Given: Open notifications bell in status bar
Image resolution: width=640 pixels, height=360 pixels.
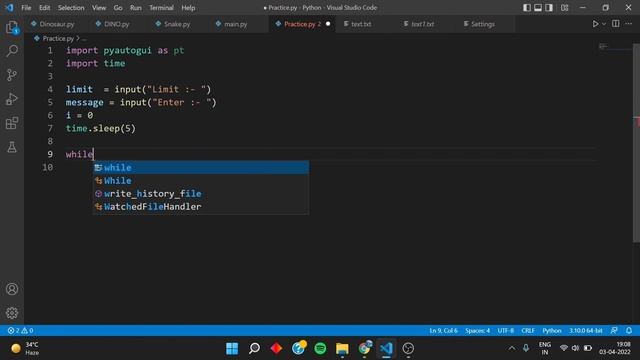Looking at the screenshot, I should coord(629,331).
